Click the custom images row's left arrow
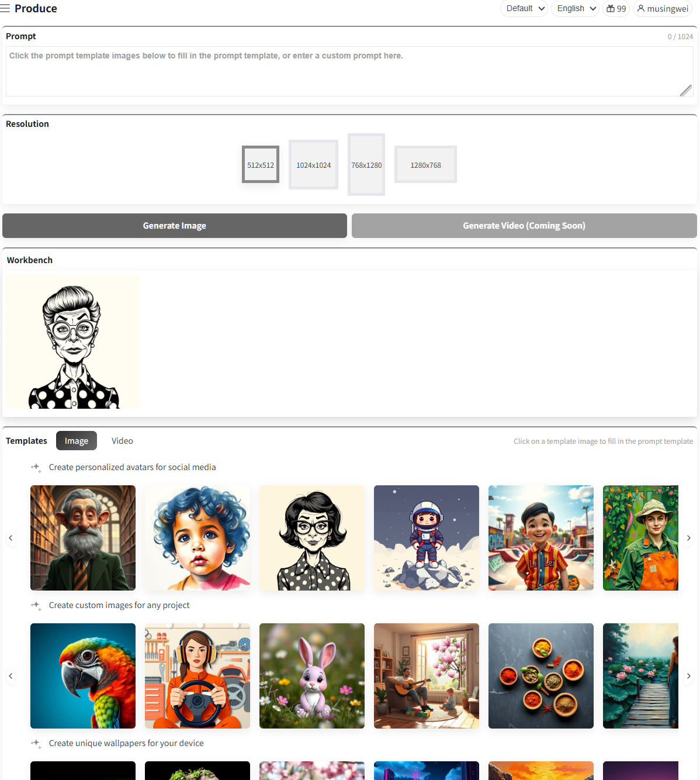Image resolution: width=700 pixels, height=780 pixels. point(11,676)
